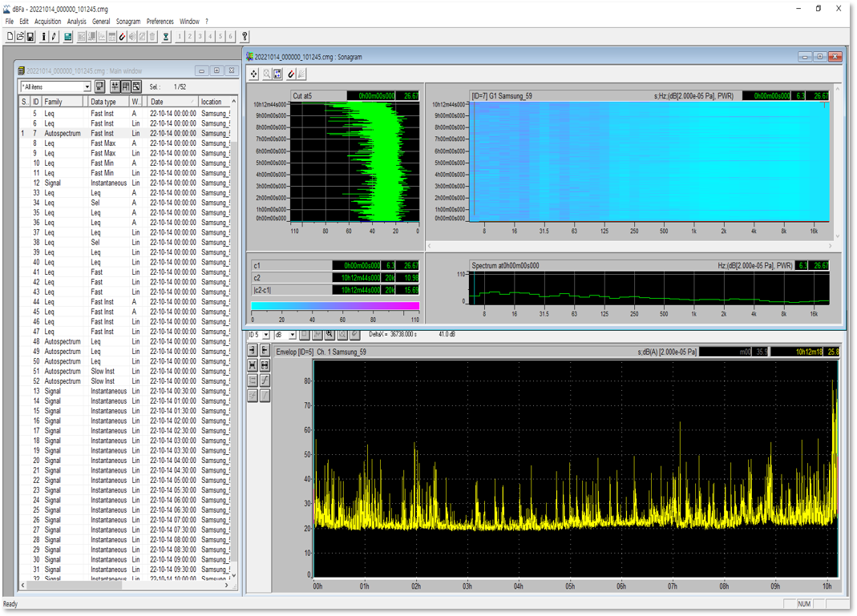Image resolution: width=857 pixels, height=616 pixels.
Task: Click the cyan-to-magenta color scale bar
Action: point(335,306)
